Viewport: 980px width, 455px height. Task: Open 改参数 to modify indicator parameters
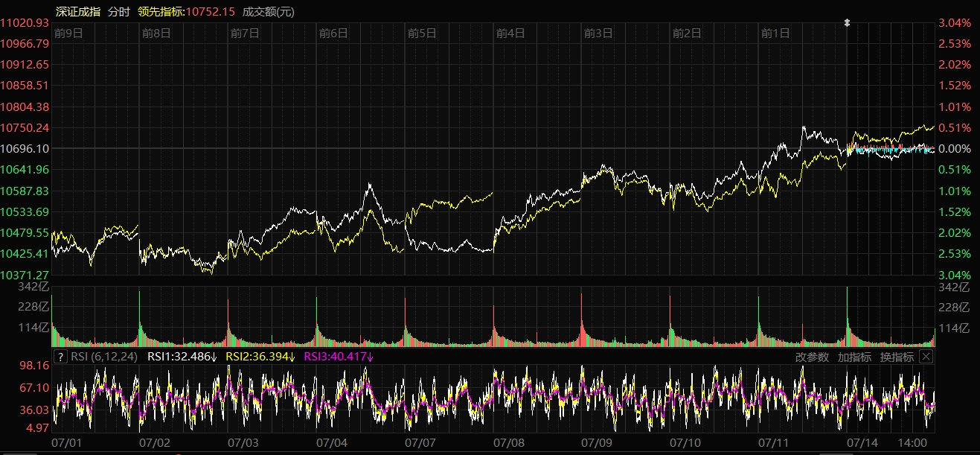click(812, 357)
